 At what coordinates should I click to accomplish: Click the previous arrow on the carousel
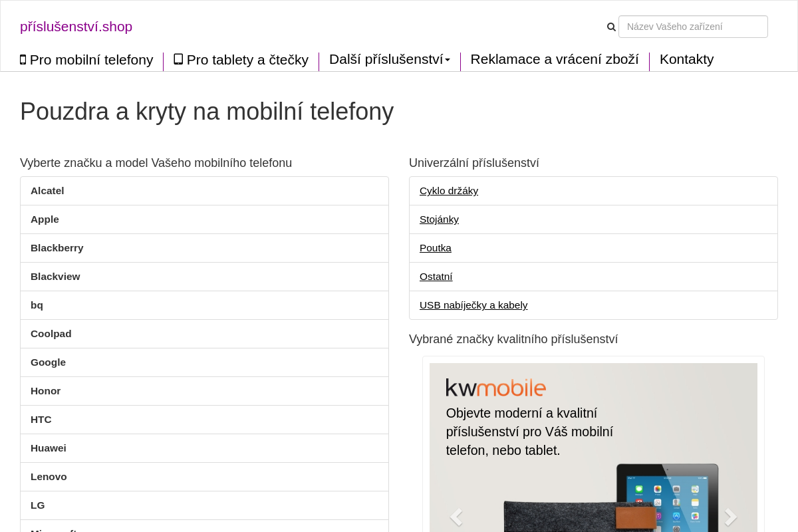[456, 517]
